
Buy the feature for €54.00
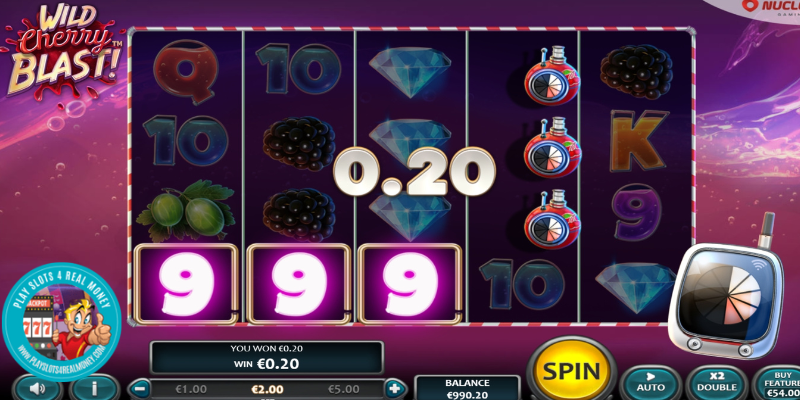point(777,383)
